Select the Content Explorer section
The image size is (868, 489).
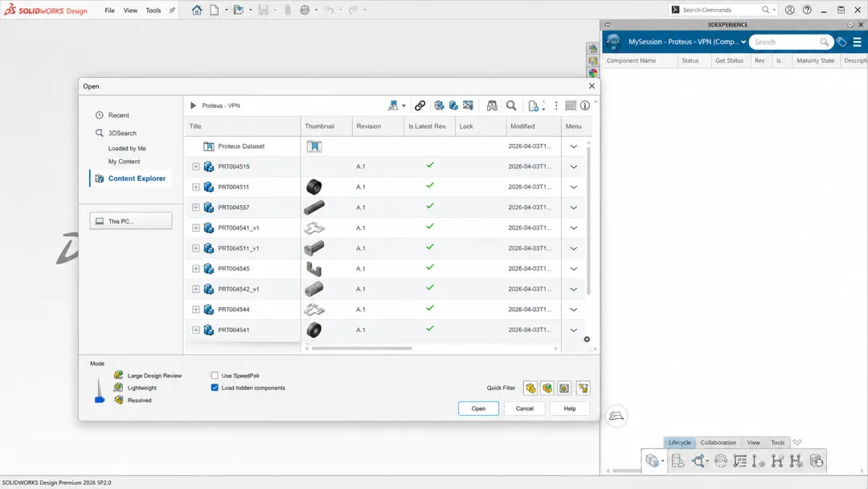131,179
